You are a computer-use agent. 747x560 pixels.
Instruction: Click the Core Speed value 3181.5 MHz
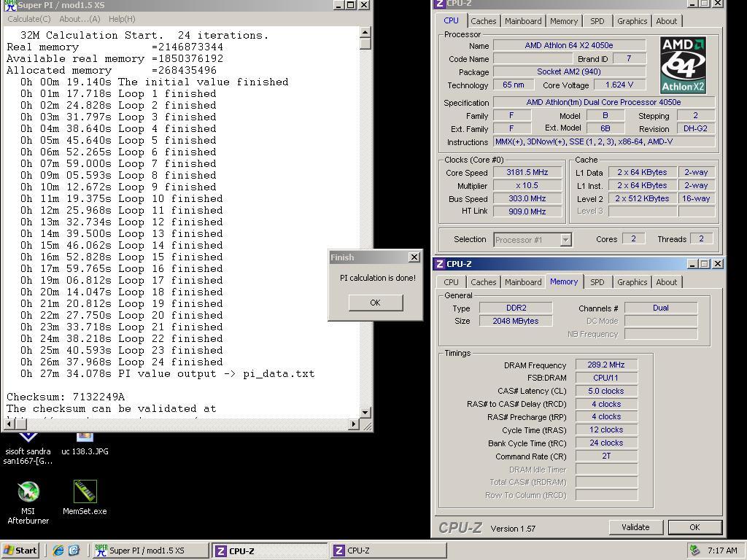(527, 172)
